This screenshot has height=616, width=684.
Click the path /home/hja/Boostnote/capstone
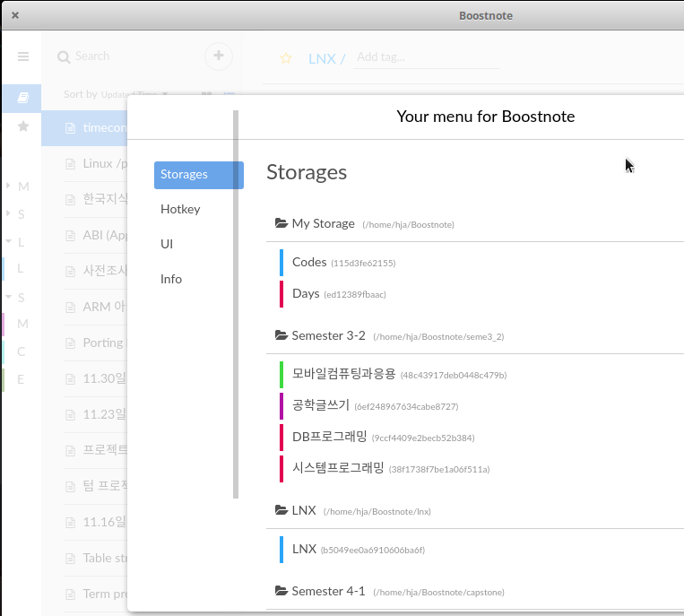pyautogui.click(x=438, y=593)
